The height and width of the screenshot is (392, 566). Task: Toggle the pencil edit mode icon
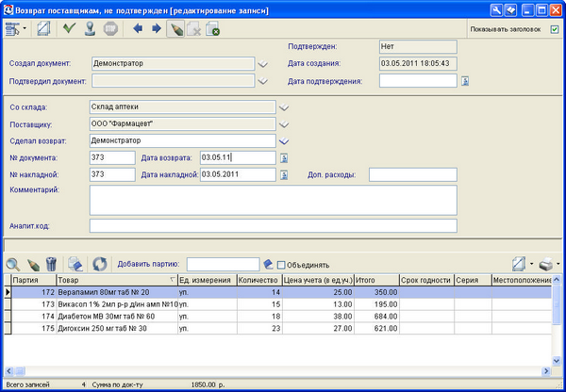tap(175, 29)
